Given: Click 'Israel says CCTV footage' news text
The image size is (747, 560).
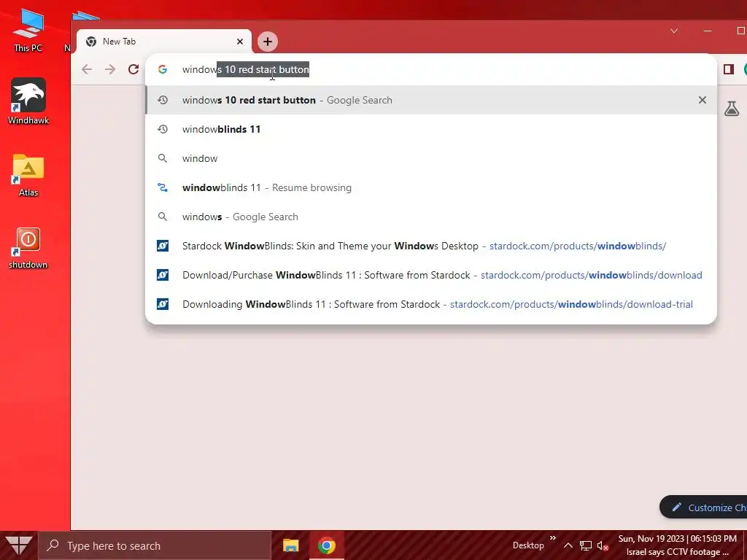Looking at the screenshot, I should tap(678, 553).
